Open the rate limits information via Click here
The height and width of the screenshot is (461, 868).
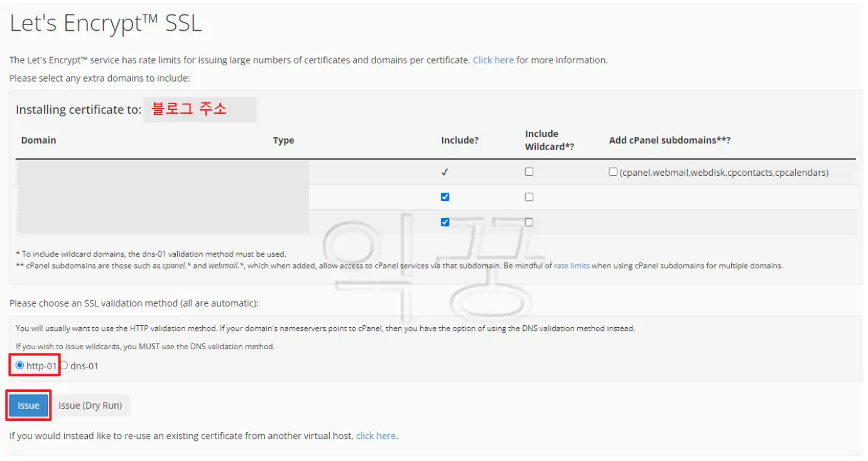(x=493, y=60)
